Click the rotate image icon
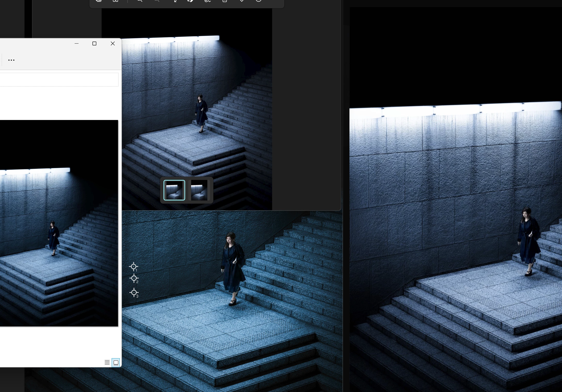 (175, 1)
